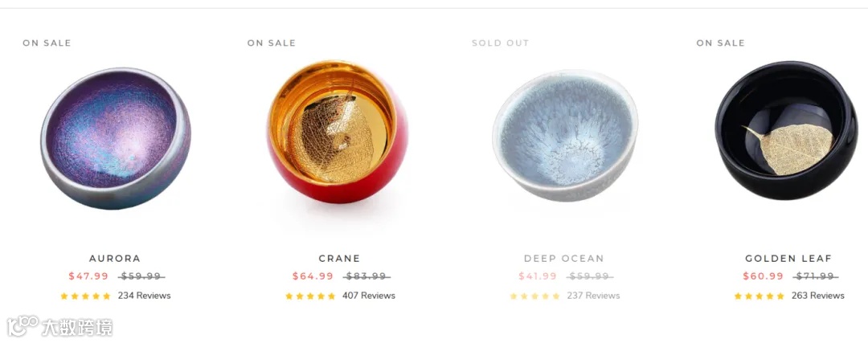Click the AURORA product title
Viewport: 868px width, 343px height.
point(115,259)
